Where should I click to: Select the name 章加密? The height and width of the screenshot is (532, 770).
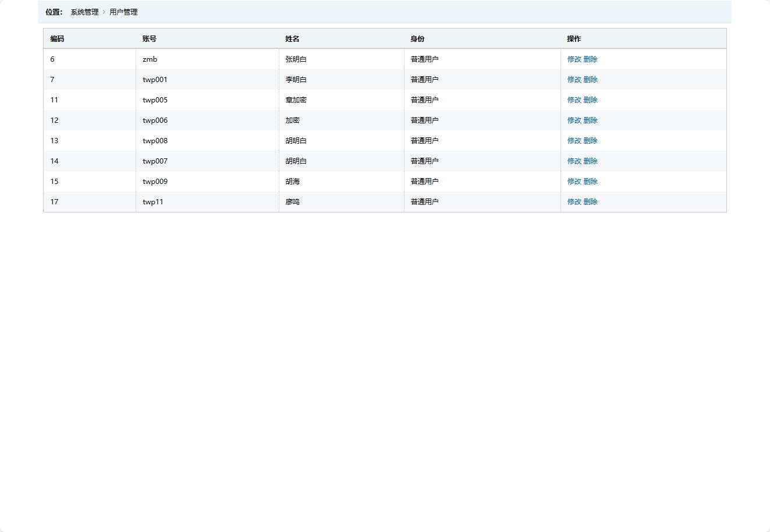(296, 100)
